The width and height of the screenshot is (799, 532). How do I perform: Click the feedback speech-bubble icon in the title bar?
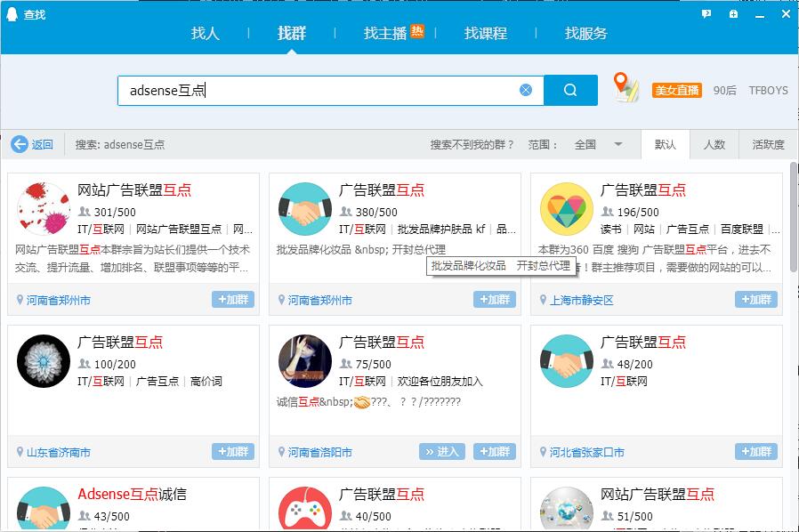tap(706, 14)
